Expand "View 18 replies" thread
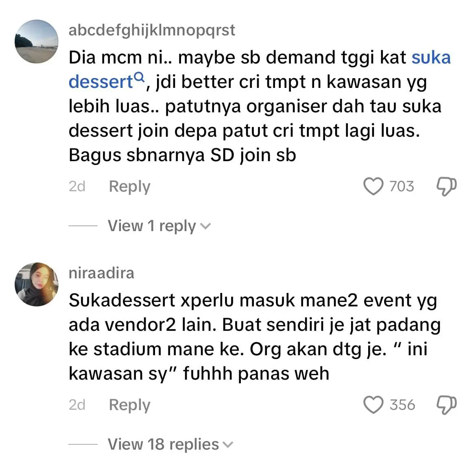Screen dimensions: 476x472 click(x=163, y=444)
